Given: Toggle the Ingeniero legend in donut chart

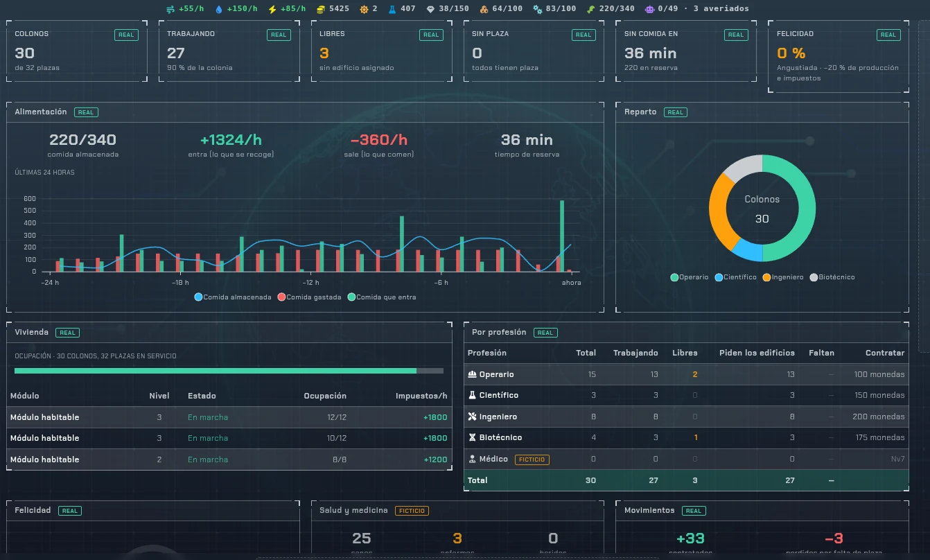Looking at the screenshot, I should pyautogui.click(x=783, y=277).
